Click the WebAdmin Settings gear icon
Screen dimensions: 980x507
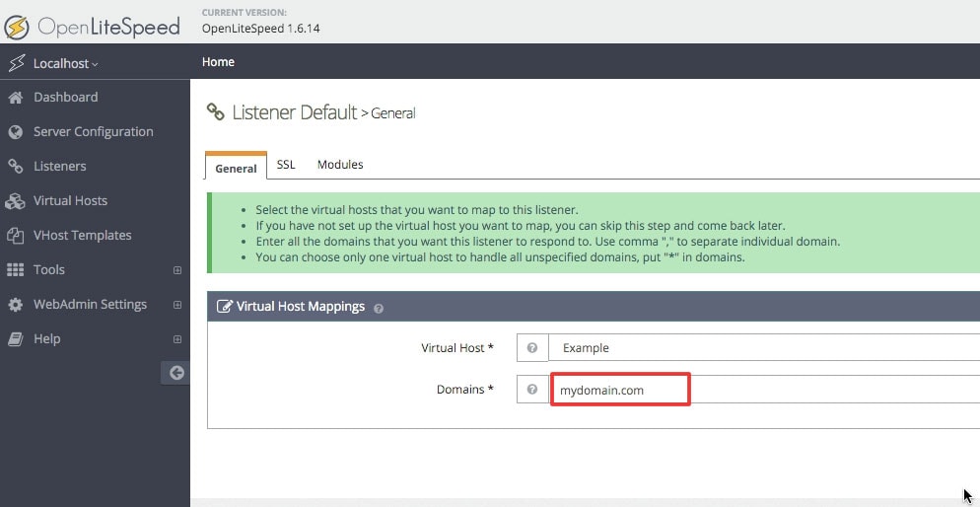16,305
